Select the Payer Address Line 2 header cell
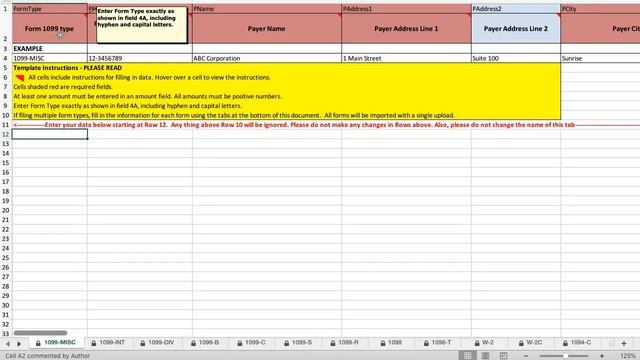This screenshot has width=640, height=360. tap(516, 29)
